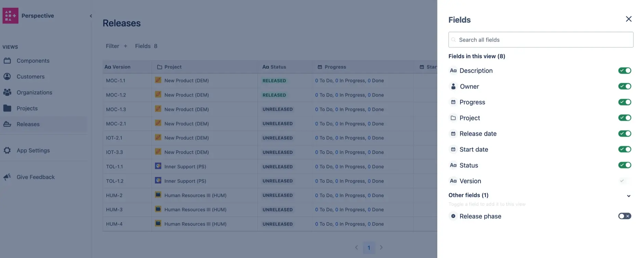Image resolution: width=644 pixels, height=258 pixels.
Task: Disable the Description field toggle
Action: tap(624, 71)
